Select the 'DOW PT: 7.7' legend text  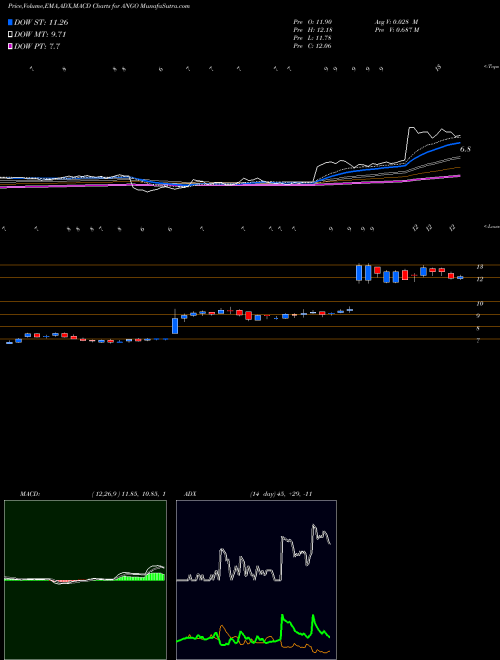(x=37, y=46)
